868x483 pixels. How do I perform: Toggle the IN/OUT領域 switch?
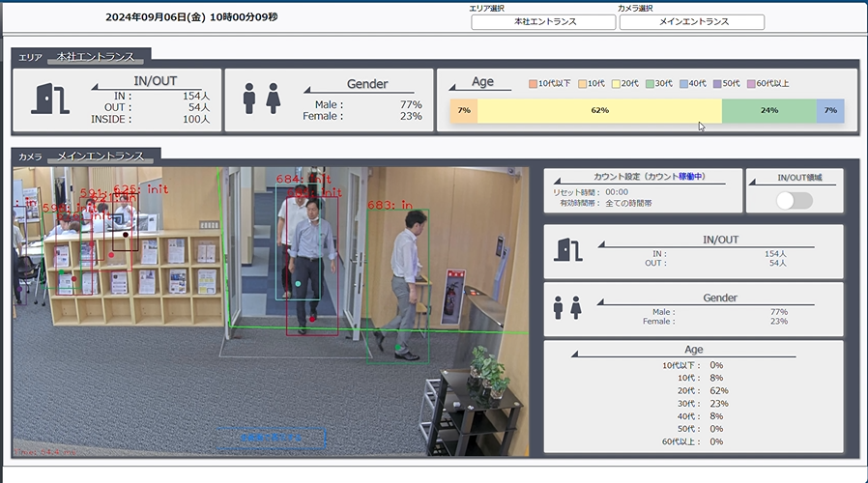point(795,200)
